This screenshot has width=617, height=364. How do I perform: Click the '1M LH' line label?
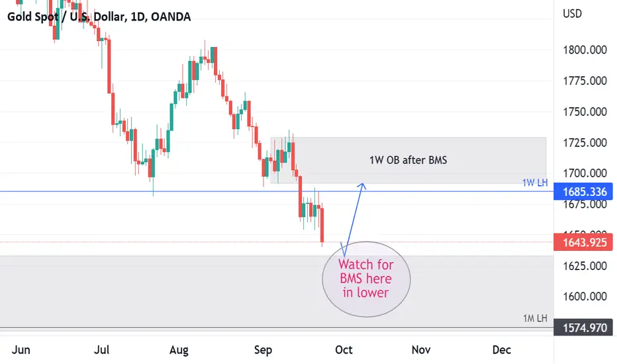click(535, 318)
